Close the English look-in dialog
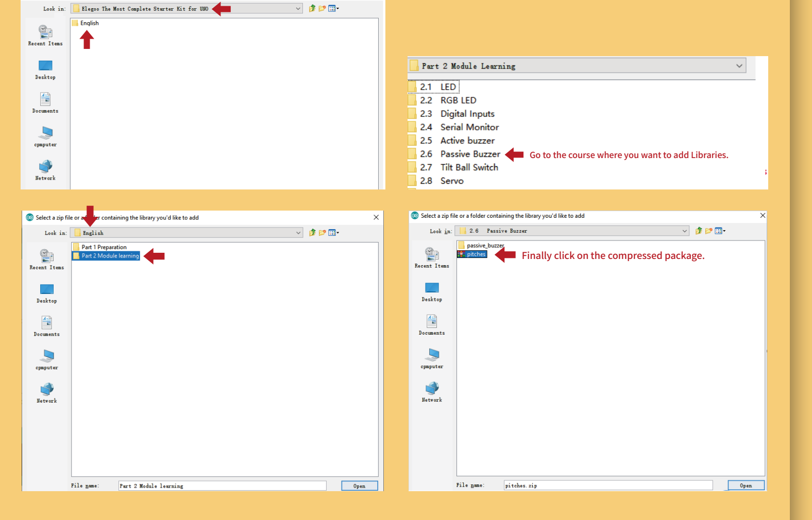Viewport: 812px width, 520px height. click(376, 217)
